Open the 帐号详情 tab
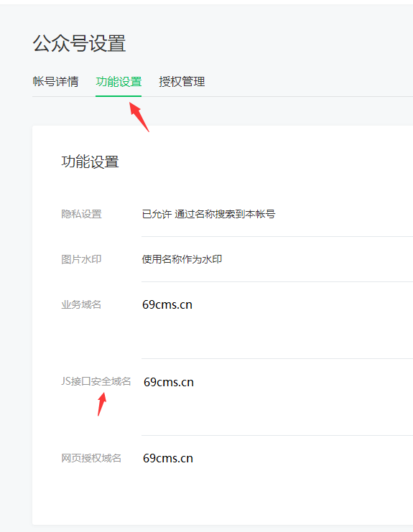 (x=55, y=82)
